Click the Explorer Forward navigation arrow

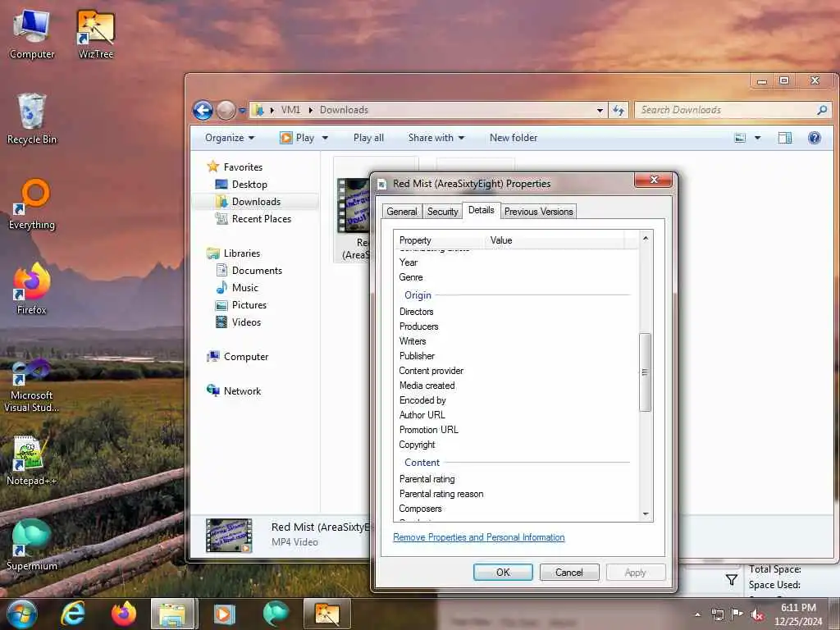click(226, 111)
